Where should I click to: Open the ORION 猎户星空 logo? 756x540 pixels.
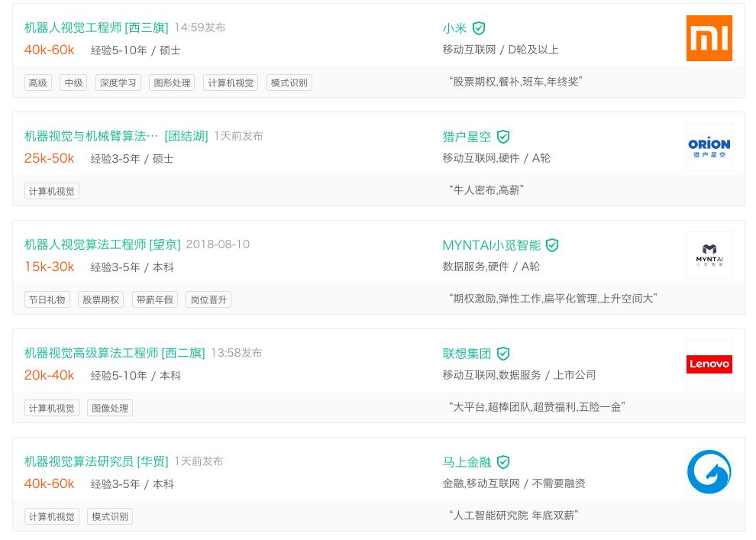[709, 147]
